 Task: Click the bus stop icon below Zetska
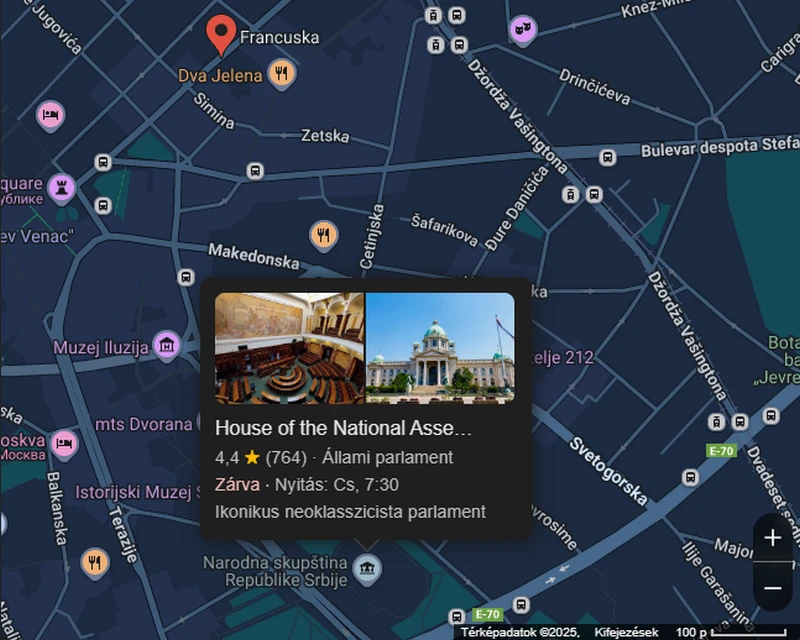255,170
